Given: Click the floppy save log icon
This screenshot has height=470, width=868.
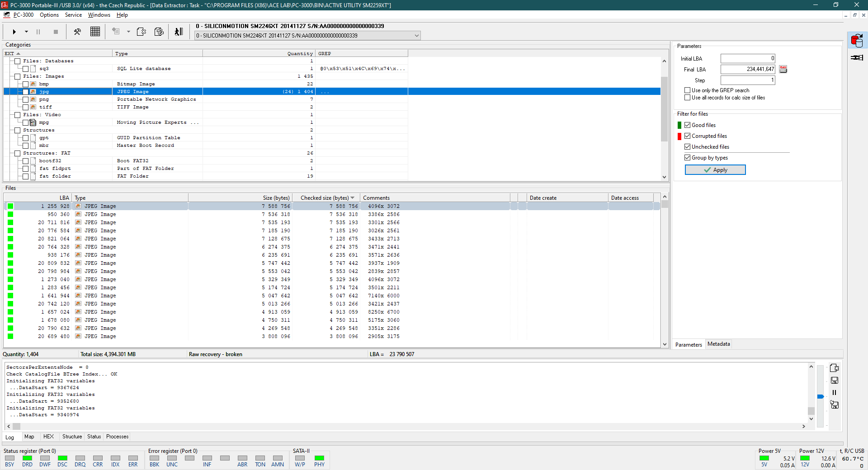Looking at the screenshot, I should coord(835,381).
